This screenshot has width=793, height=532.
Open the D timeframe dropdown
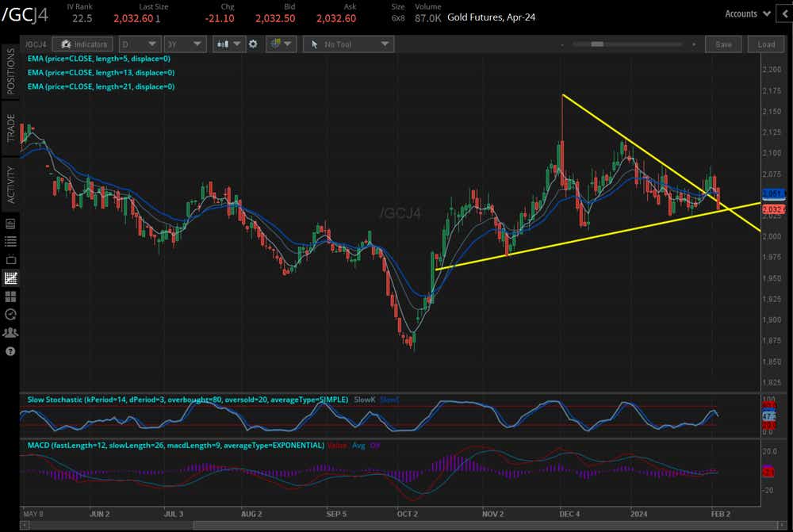(x=140, y=44)
